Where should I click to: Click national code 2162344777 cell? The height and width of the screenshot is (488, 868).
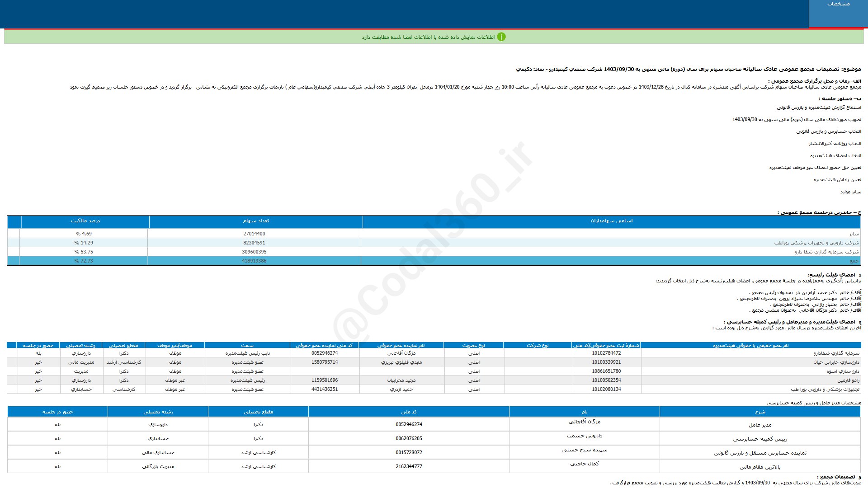409,466
